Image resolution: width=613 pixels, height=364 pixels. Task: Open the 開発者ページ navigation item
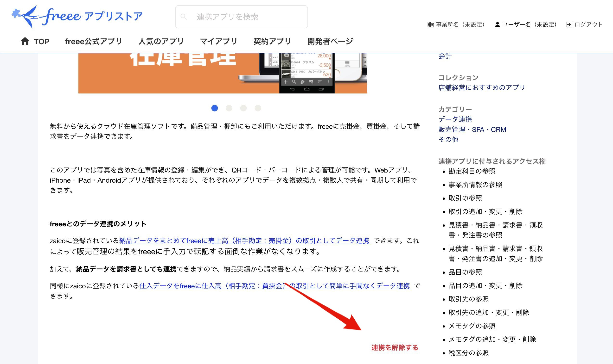[330, 41]
